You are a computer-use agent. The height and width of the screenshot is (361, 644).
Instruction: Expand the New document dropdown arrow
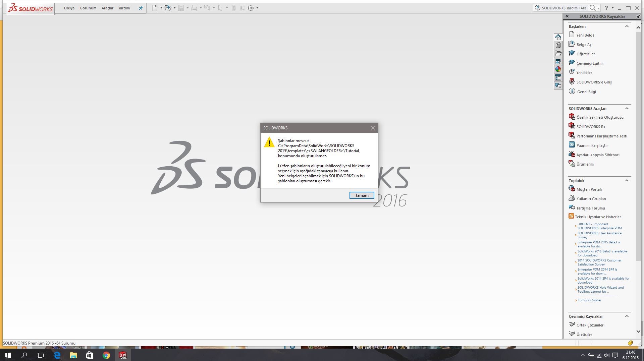(161, 8)
